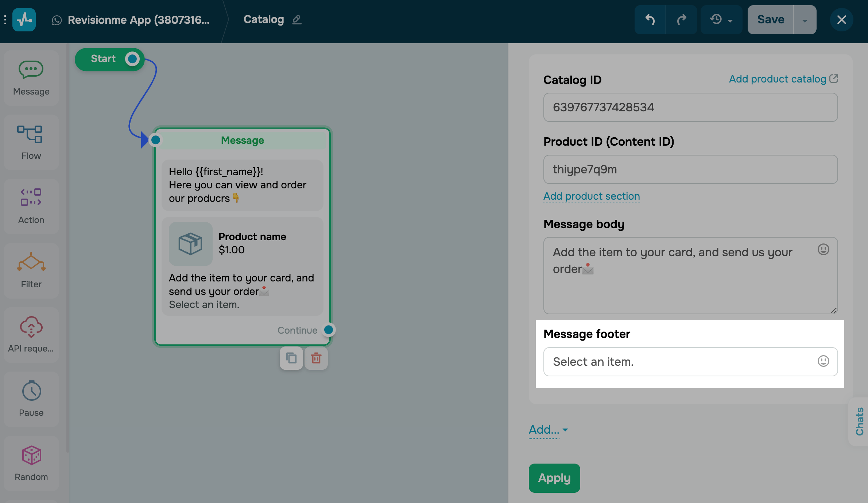Click the redo arrow button

[x=682, y=20]
